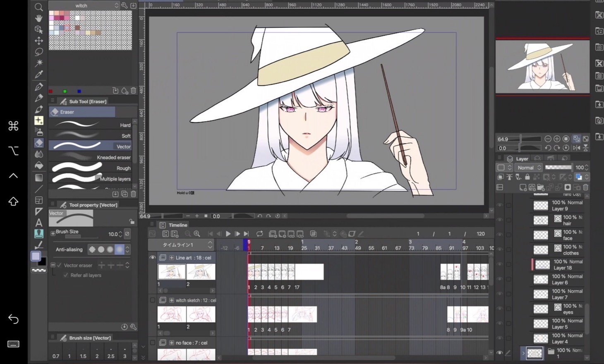Screen dimensions: 604x364
Task: Select the Pen tool
Action: pyautogui.click(x=39, y=87)
